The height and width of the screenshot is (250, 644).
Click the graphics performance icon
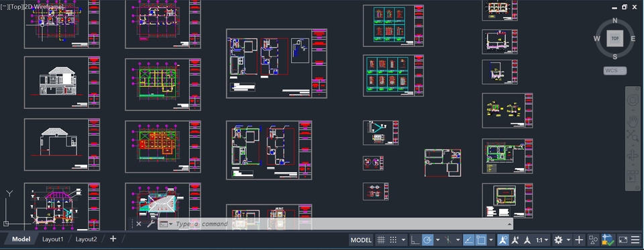pyautogui.click(x=608, y=240)
